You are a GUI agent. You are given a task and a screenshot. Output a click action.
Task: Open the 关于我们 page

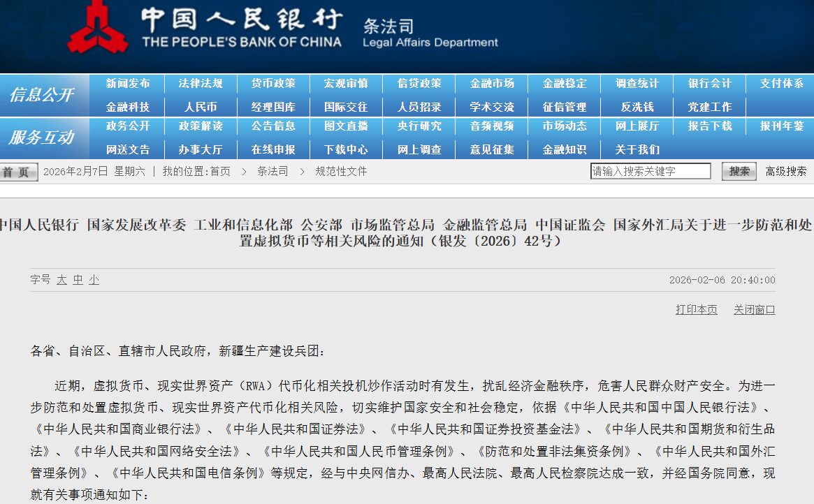pyautogui.click(x=637, y=150)
